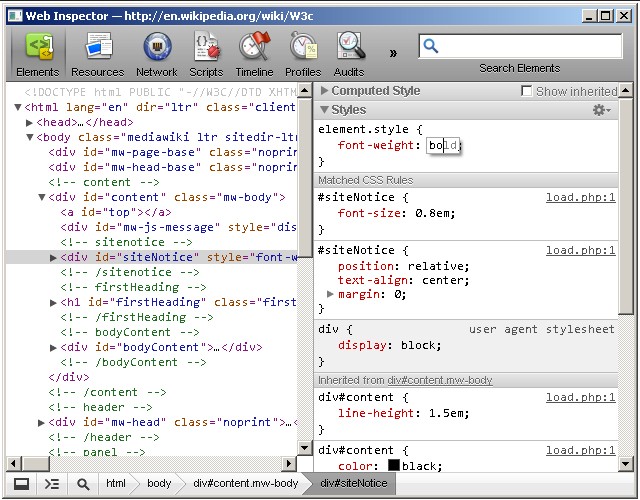
Task: Open the Styles gear options menu
Action: tap(601, 110)
